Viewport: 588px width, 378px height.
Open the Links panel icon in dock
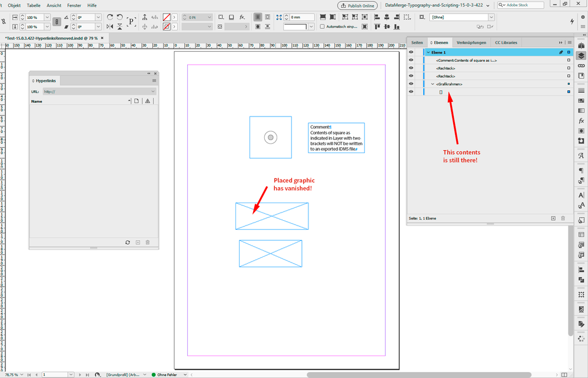pos(582,65)
